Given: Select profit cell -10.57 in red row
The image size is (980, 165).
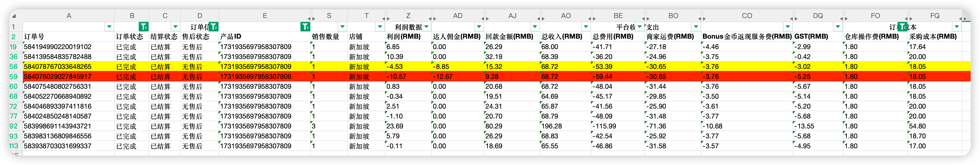Looking at the screenshot, I should 408,76.
